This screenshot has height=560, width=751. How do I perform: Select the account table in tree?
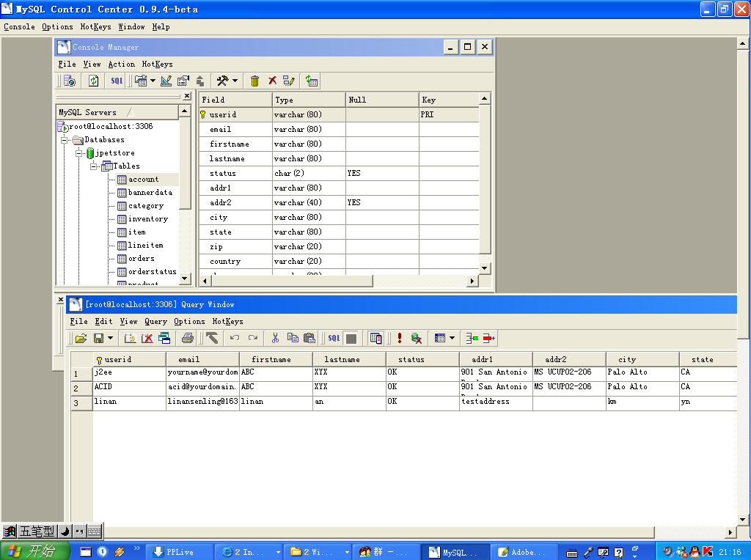click(143, 180)
